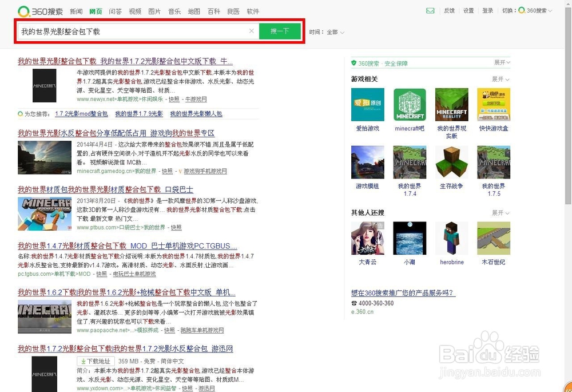
Task: Switch to the 音乐 tab
Action: coord(174,11)
